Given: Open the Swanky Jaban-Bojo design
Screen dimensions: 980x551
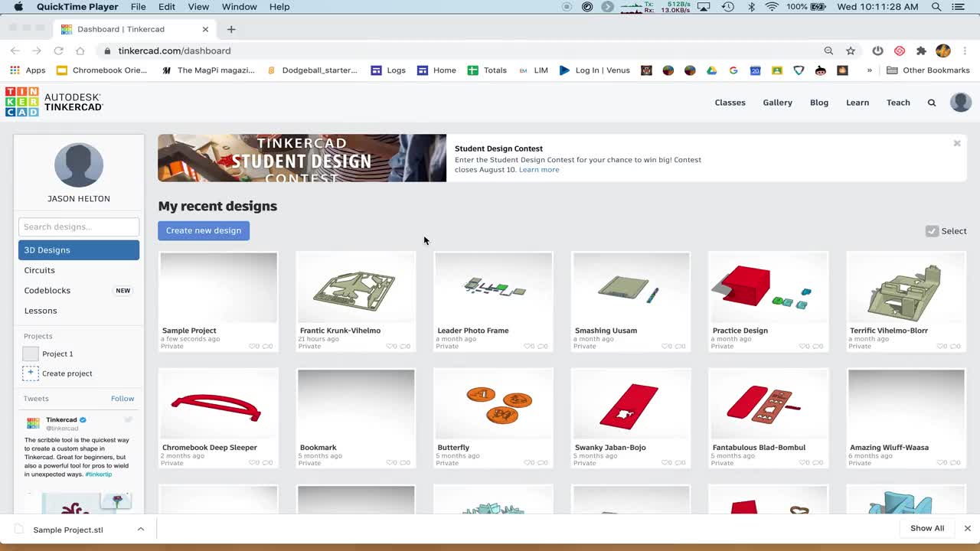Looking at the screenshot, I should pyautogui.click(x=631, y=405).
